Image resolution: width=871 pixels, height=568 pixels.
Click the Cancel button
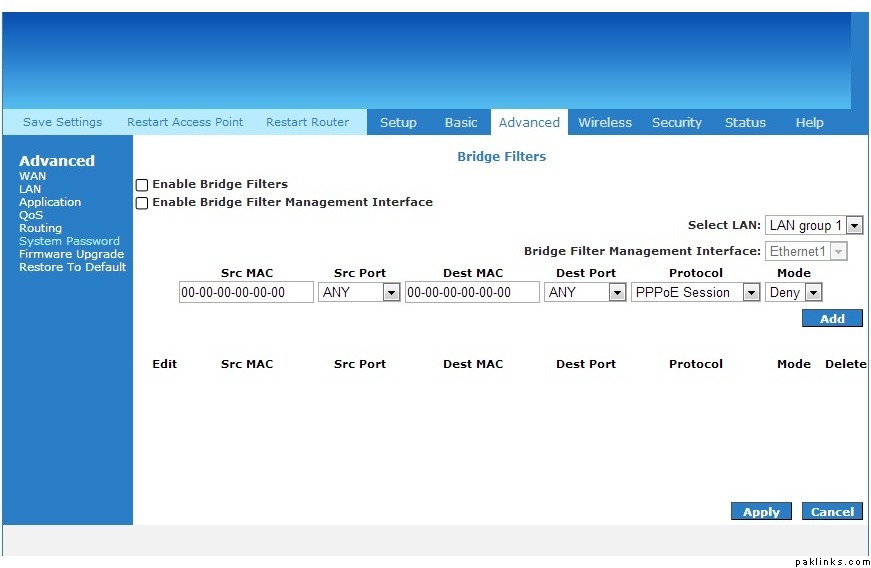[x=832, y=512]
